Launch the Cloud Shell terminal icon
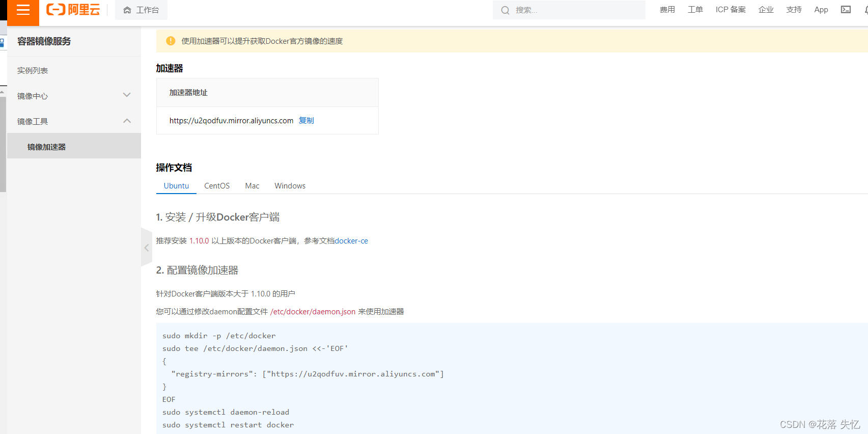The height and width of the screenshot is (434, 868). pyautogui.click(x=846, y=10)
